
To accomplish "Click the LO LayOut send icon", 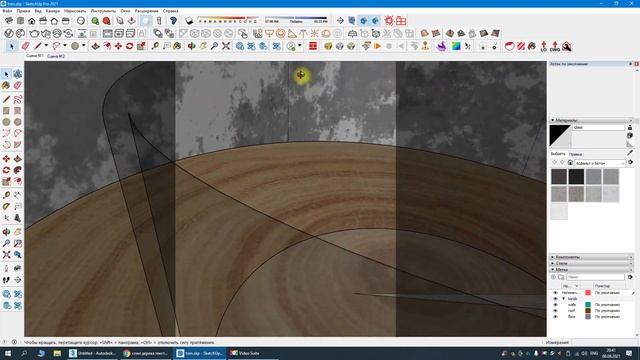I will pos(544,46).
